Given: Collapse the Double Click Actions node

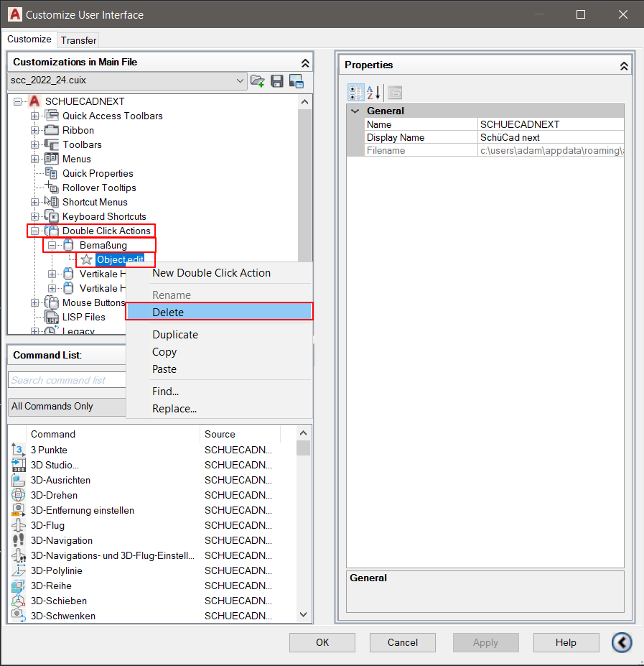Looking at the screenshot, I should 34,231.
